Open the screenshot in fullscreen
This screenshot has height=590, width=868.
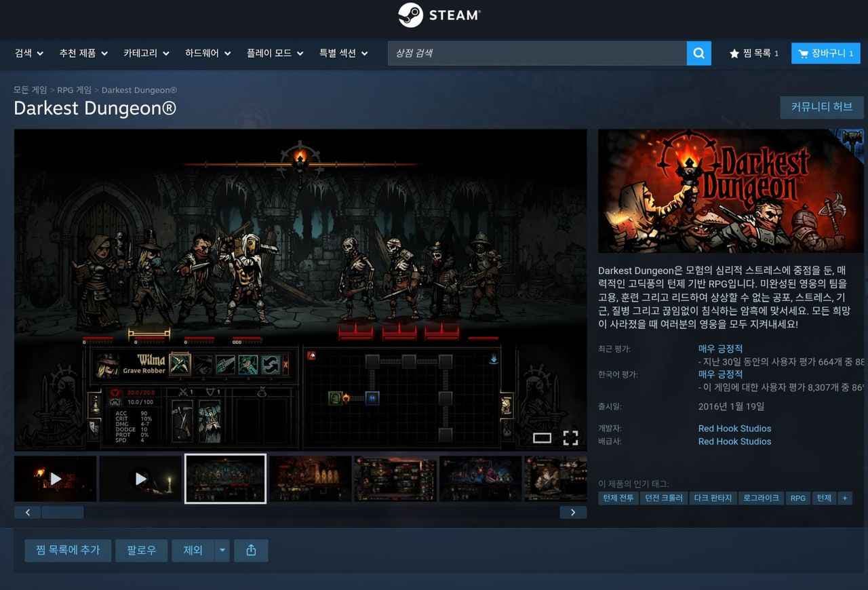571,438
